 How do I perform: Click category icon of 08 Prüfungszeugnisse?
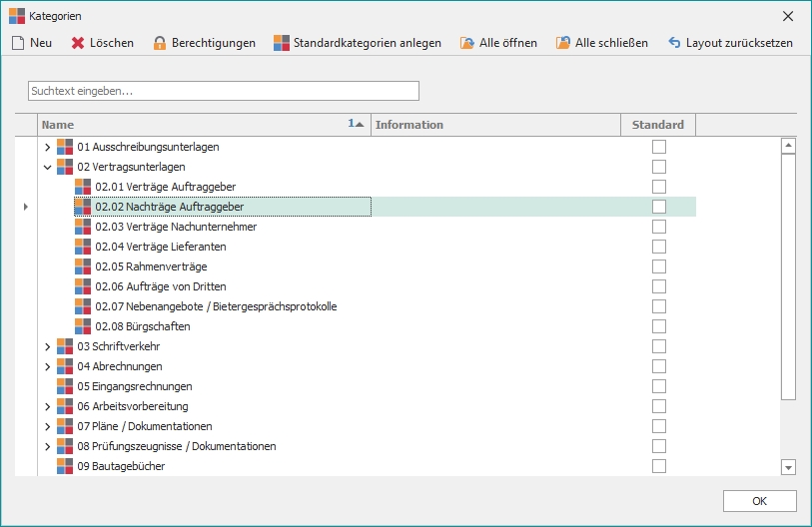click(65, 446)
